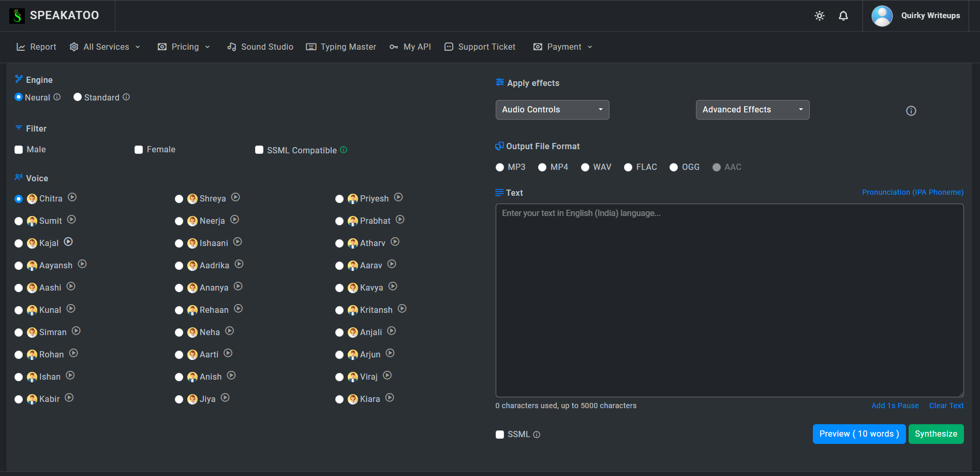Choose MP4 output format

pyautogui.click(x=542, y=167)
